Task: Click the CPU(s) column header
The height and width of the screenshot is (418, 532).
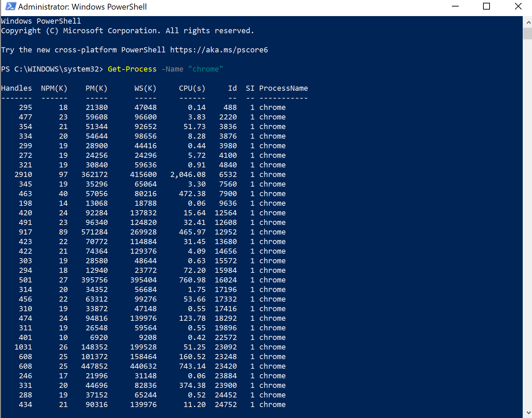Action: (x=192, y=88)
